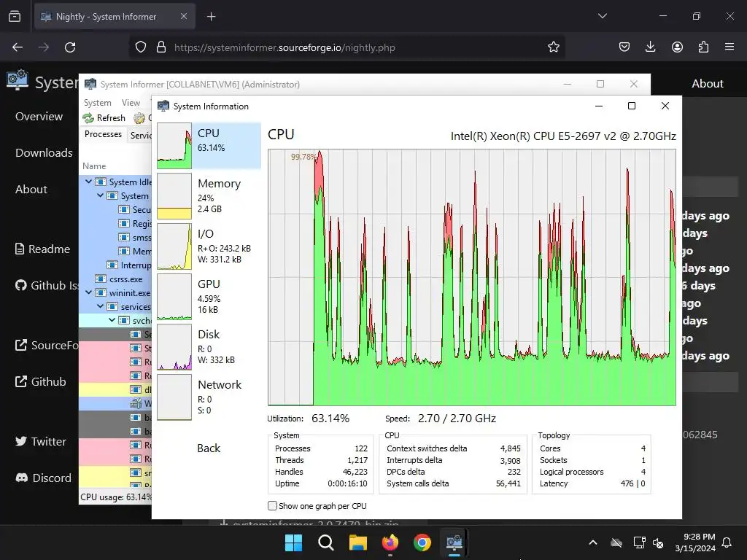
Task: Select the smss process row
Action: pos(115,237)
